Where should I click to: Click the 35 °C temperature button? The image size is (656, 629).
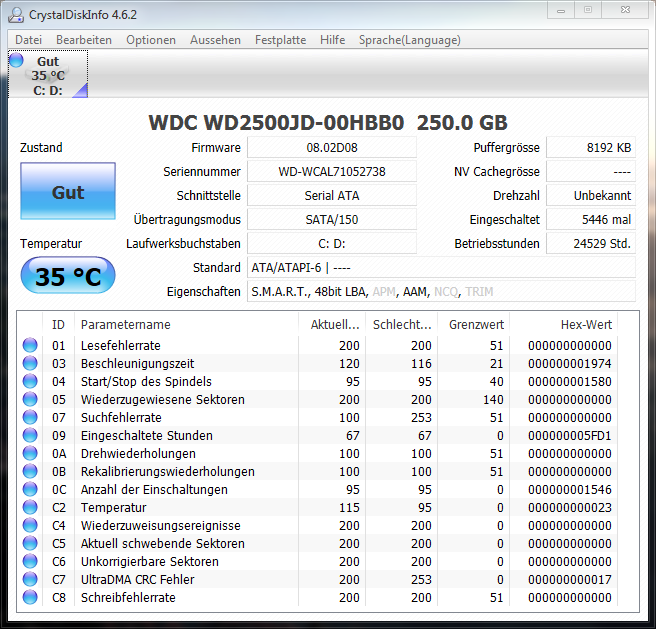pos(68,275)
